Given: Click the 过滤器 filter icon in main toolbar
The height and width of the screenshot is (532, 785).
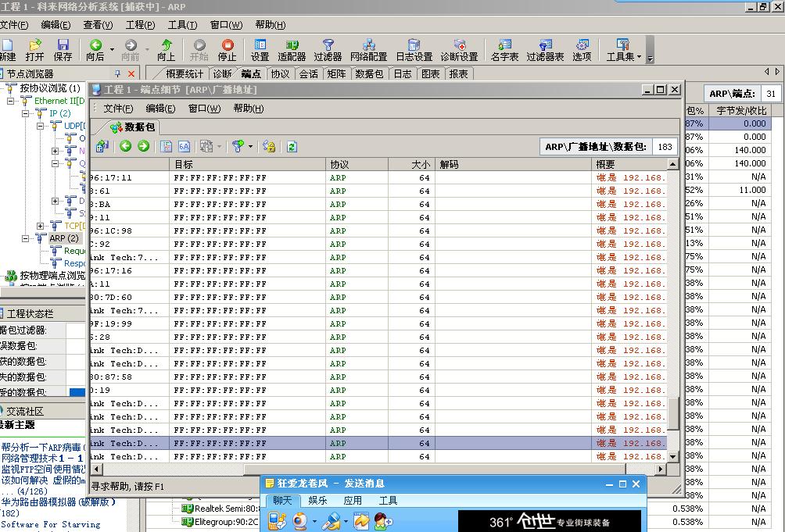Looking at the screenshot, I should pos(328,48).
